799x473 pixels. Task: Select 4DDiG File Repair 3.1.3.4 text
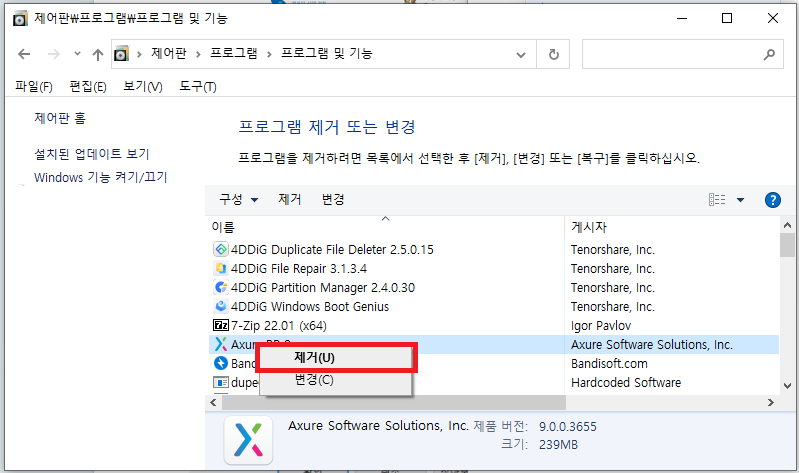click(x=299, y=269)
